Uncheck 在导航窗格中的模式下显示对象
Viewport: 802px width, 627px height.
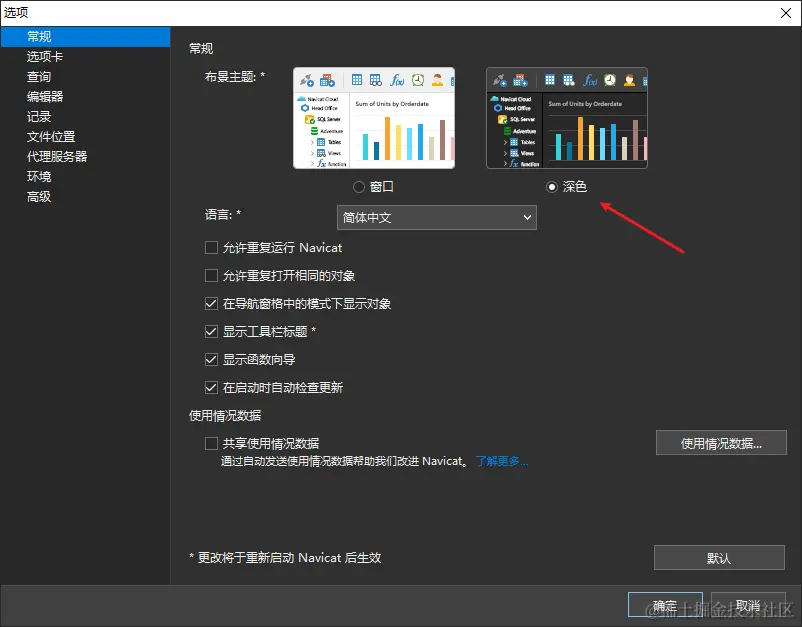point(211,304)
